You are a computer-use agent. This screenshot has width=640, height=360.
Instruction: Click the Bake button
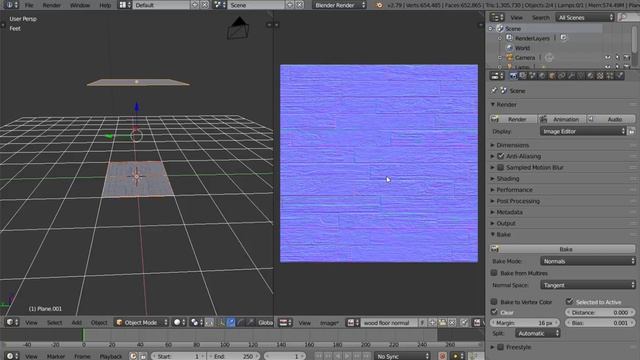562,249
